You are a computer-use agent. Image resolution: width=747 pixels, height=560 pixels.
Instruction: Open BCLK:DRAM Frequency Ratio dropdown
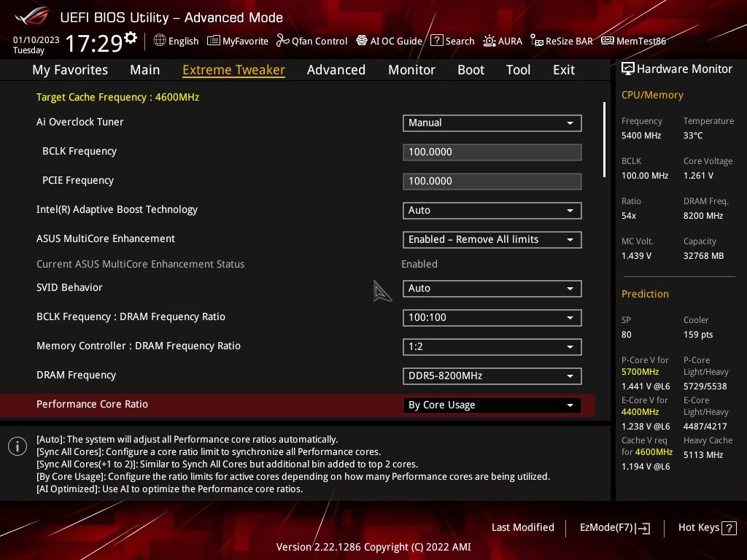(492, 318)
